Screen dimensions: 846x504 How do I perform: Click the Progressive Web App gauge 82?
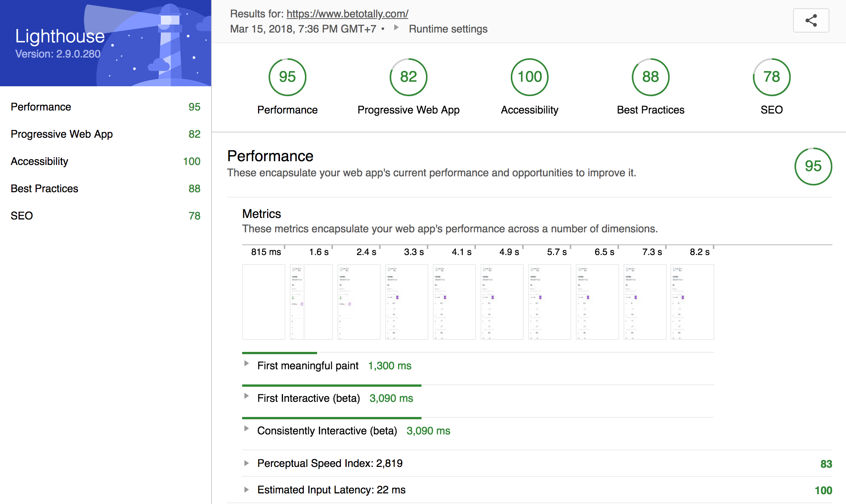(408, 77)
